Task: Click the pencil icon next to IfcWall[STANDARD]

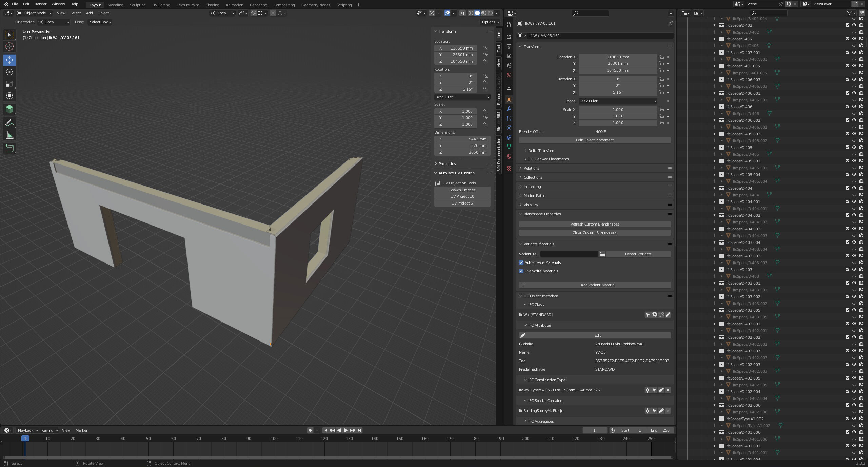Action: [x=668, y=315]
